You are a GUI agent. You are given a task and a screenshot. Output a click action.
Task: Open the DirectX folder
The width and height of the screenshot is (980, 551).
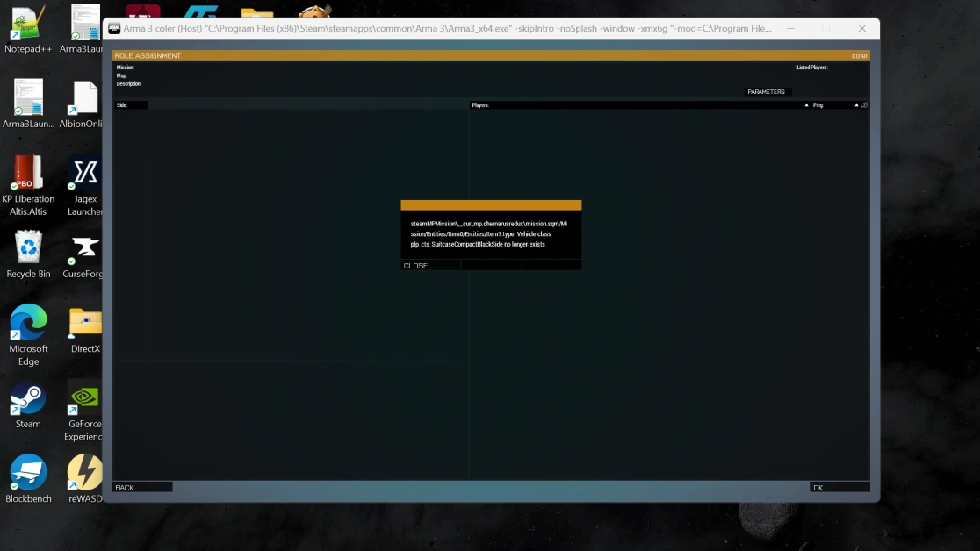(x=85, y=329)
